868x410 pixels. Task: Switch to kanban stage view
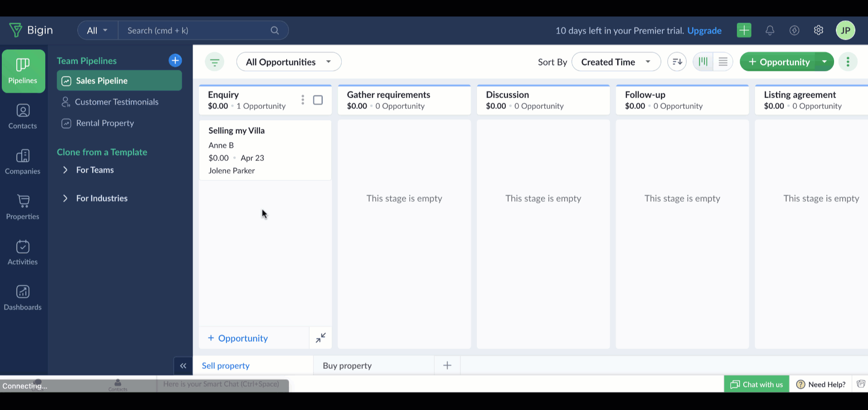click(703, 62)
